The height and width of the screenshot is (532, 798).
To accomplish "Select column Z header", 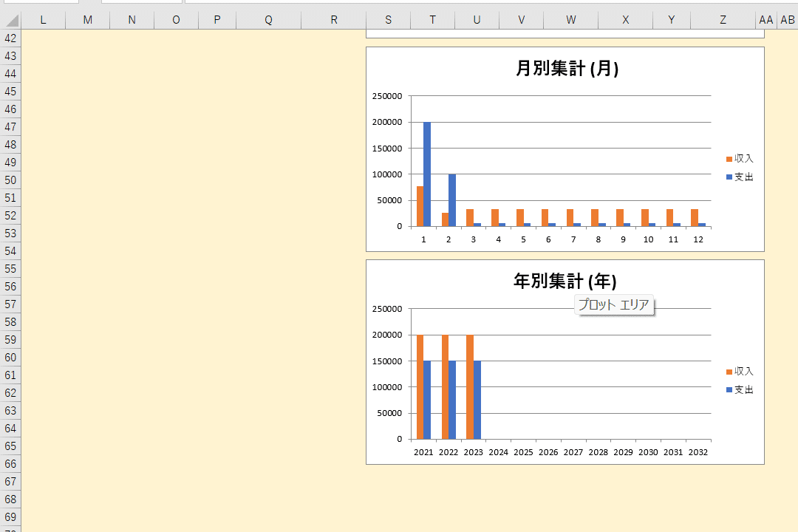I will pyautogui.click(x=723, y=20).
